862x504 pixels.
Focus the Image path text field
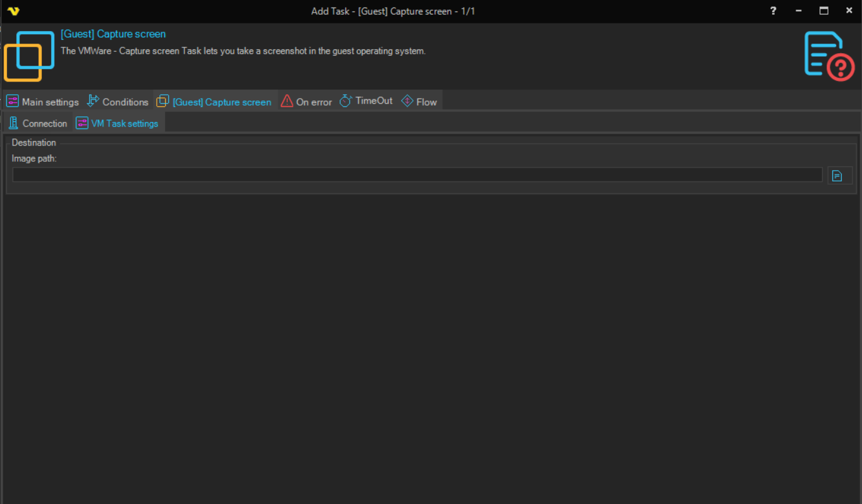point(417,175)
